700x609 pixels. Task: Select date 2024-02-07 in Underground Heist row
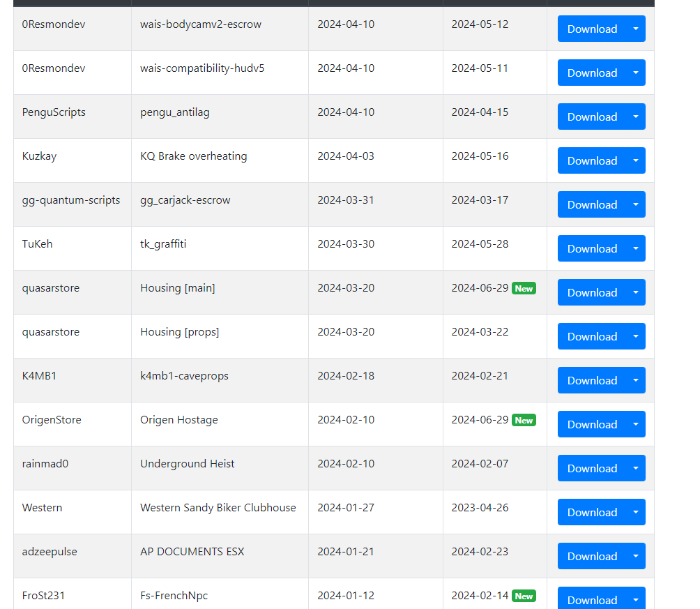(480, 464)
